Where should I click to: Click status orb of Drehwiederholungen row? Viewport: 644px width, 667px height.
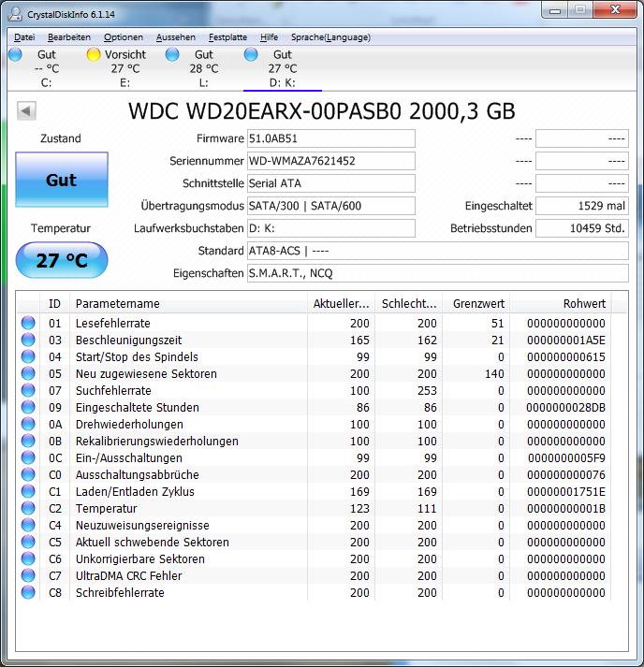(x=28, y=424)
